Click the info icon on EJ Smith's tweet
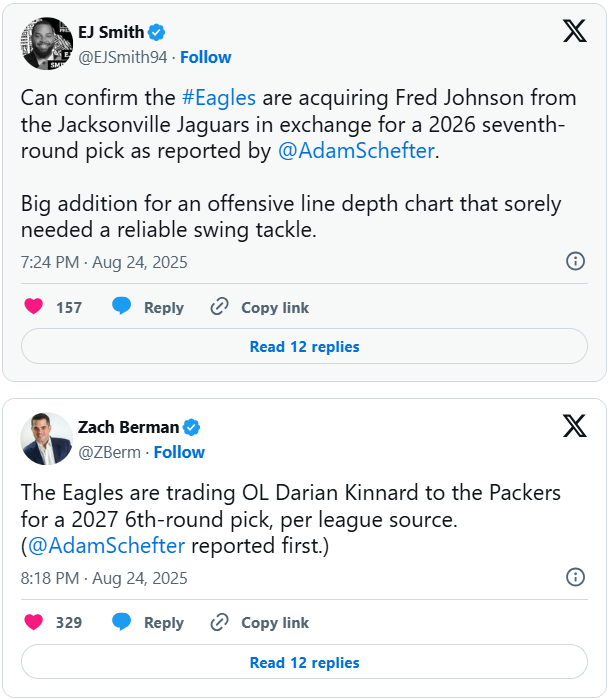This screenshot has height=699, width=610. pyautogui.click(x=576, y=261)
